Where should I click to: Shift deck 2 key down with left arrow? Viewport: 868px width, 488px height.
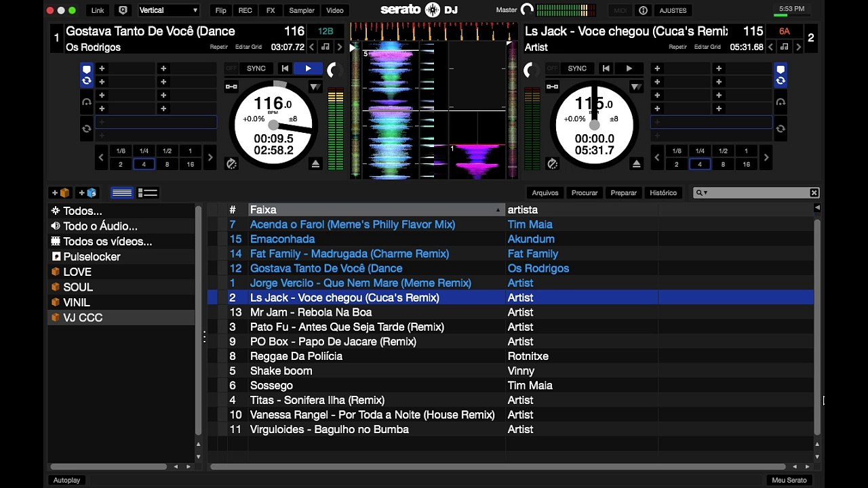pos(771,47)
